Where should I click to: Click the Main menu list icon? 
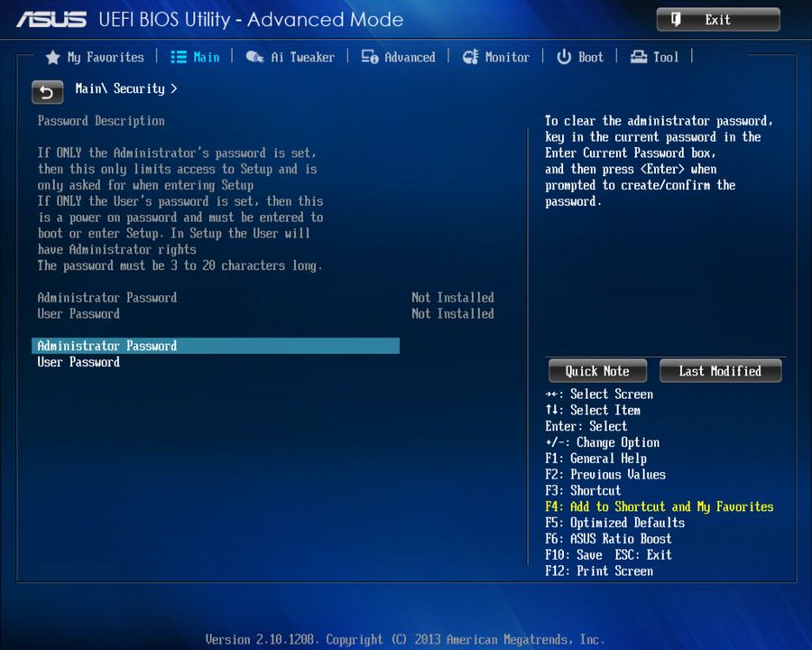pyautogui.click(x=180, y=57)
